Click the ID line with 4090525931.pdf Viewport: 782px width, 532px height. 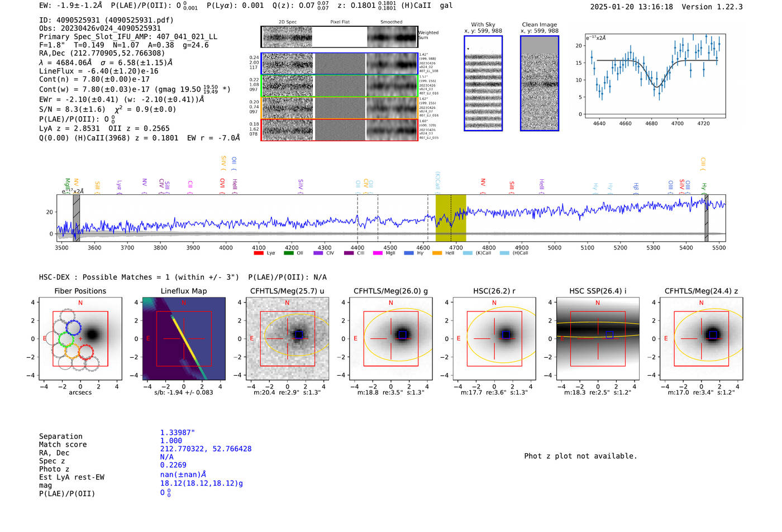tap(106, 20)
